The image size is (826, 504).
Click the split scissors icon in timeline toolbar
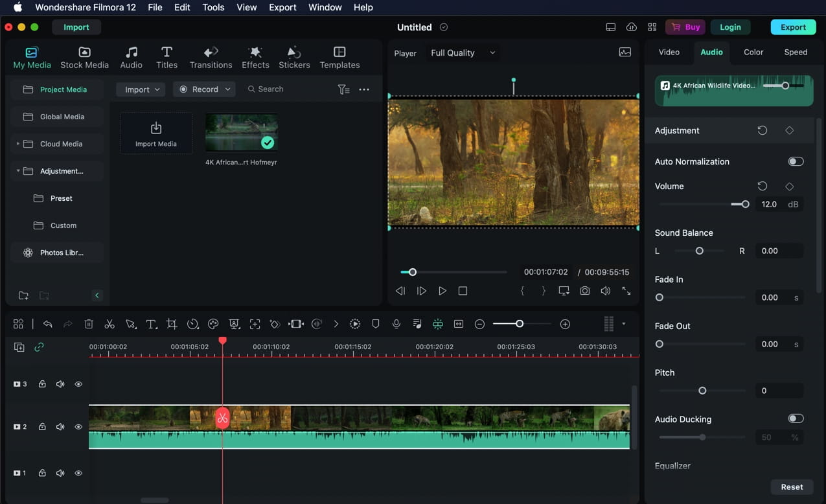click(x=109, y=324)
